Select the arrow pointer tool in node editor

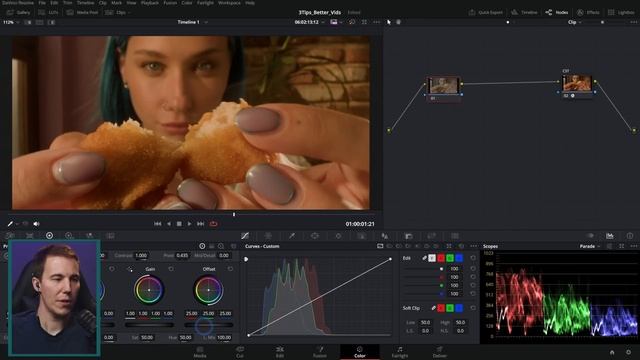pos(389,22)
